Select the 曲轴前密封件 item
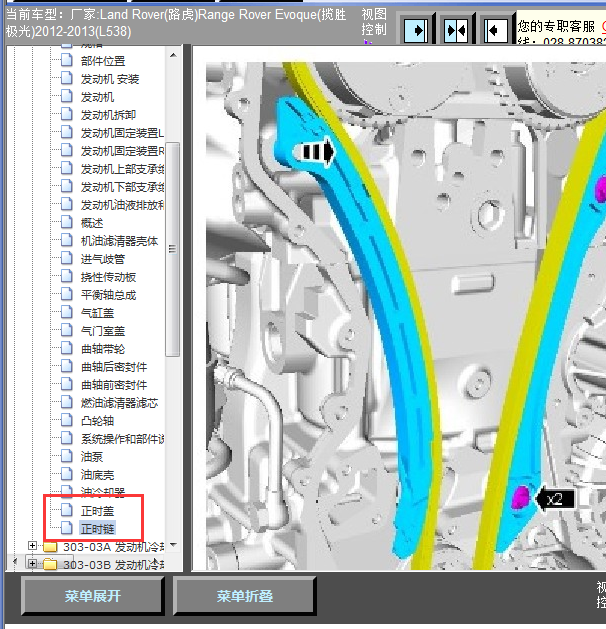 [x=114, y=385]
